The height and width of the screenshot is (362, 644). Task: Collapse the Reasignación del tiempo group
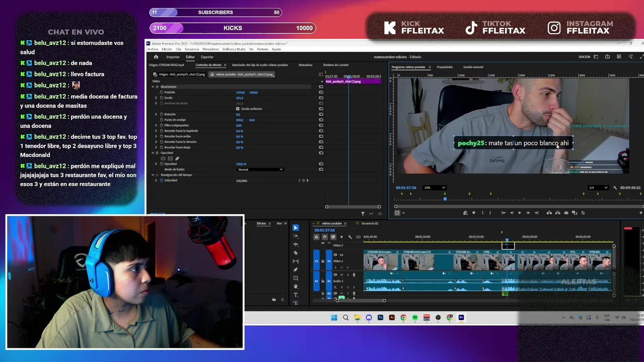153,174
